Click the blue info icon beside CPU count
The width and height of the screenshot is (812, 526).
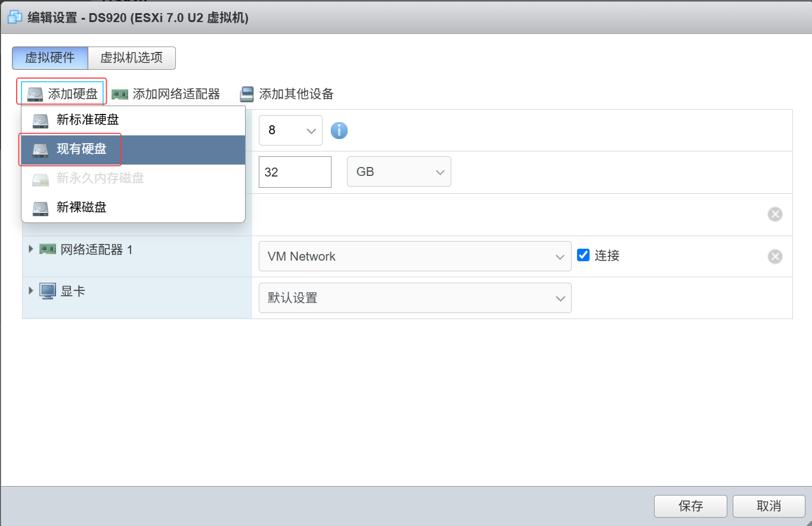click(x=339, y=130)
